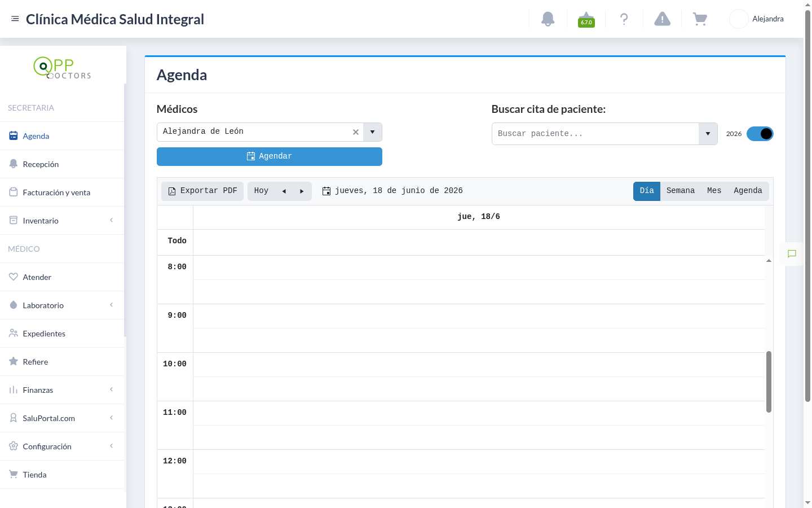Click the 8:00 time slot
Viewport: 812px width, 508px height.
[479, 268]
